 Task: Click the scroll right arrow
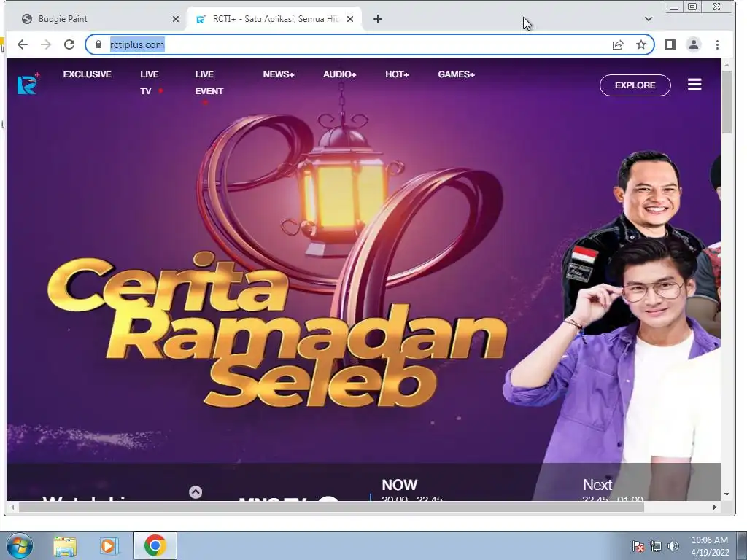pos(715,507)
